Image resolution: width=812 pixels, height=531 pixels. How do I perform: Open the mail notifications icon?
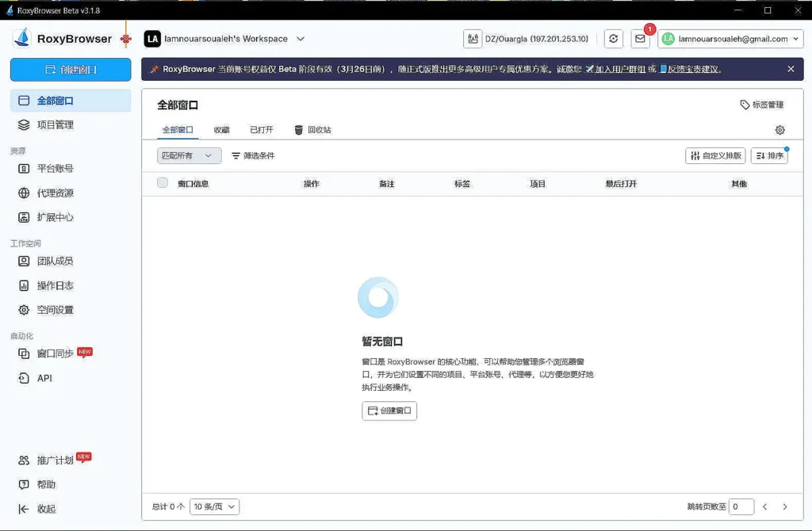640,39
